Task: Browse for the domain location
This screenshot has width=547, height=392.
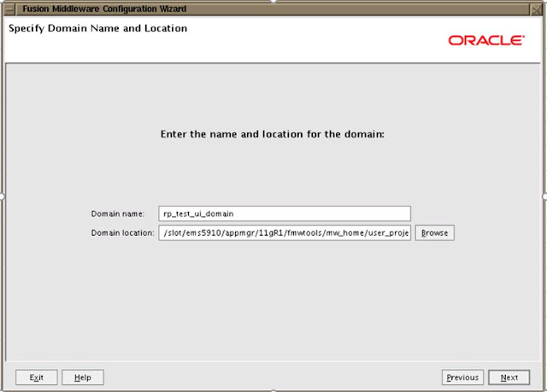Action: click(x=435, y=233)
